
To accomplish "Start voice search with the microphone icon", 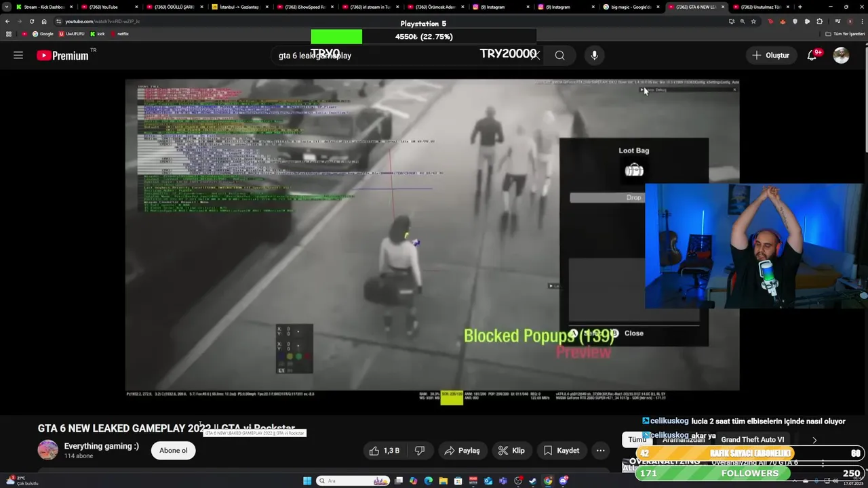I will pos(595,56).
